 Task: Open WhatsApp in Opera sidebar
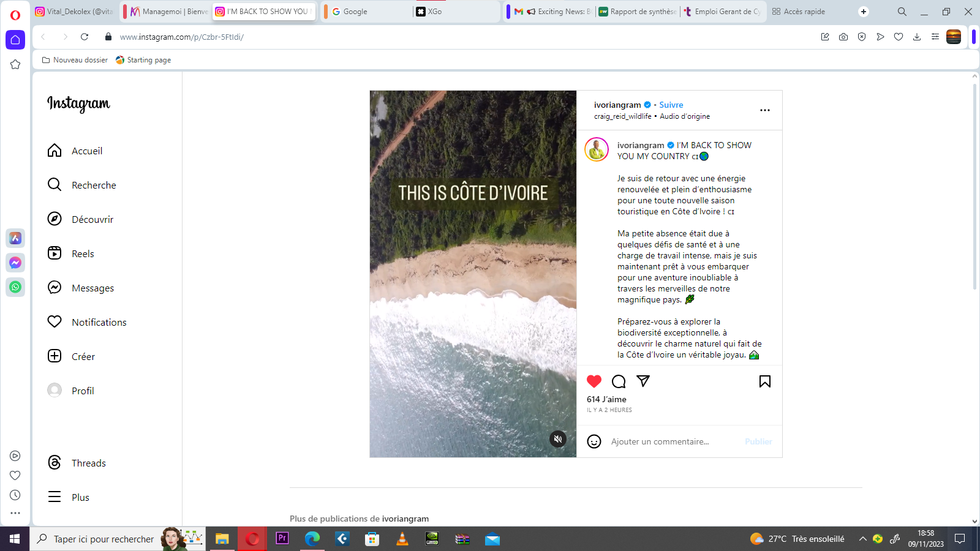[15, 287]
